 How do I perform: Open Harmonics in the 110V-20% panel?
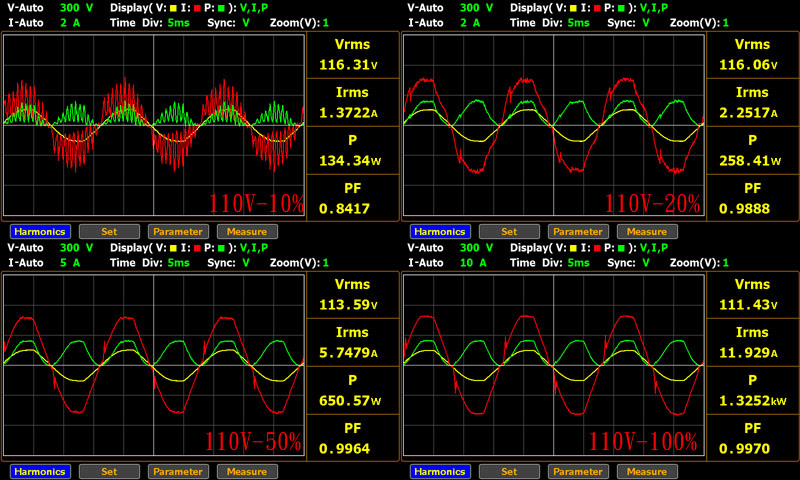[x=440, y=232]
